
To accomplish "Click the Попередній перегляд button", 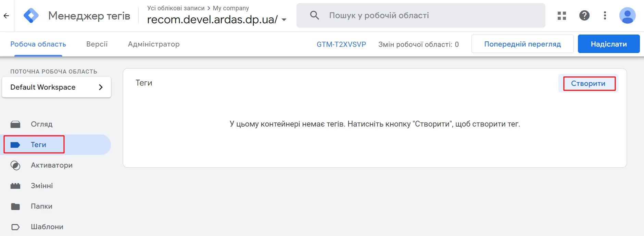I will 522,44.
